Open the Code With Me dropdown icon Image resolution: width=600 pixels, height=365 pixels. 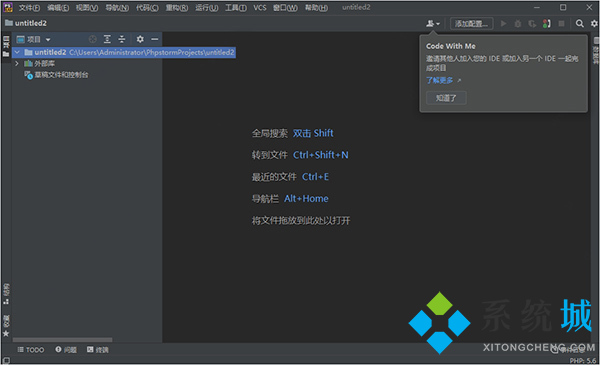(x=433, y=24)
